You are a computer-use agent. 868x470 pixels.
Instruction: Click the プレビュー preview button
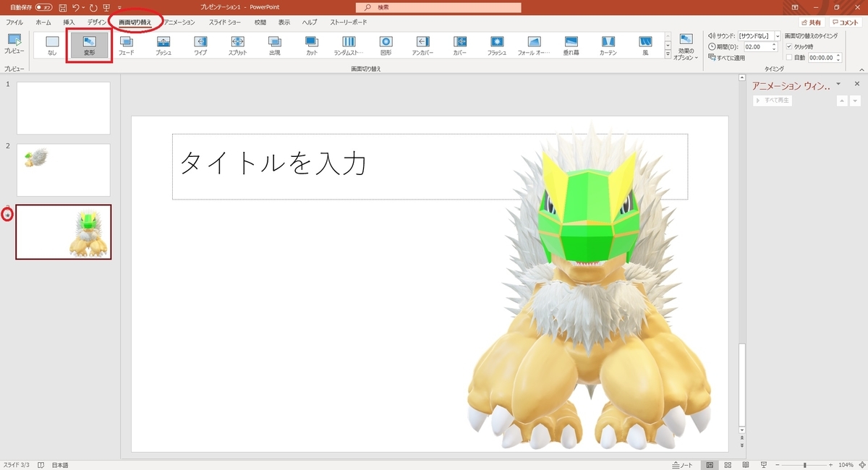tap(14, 43)
